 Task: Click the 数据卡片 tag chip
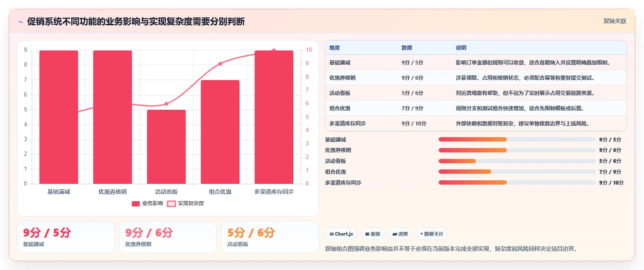click(x=432, y=234)
